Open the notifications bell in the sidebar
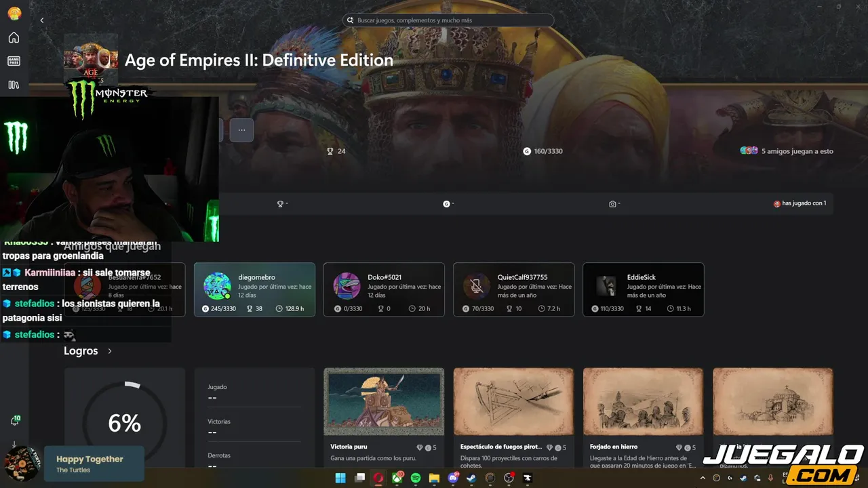The width and height of the screenshot is (868, 488). click(x=14, y=421)
